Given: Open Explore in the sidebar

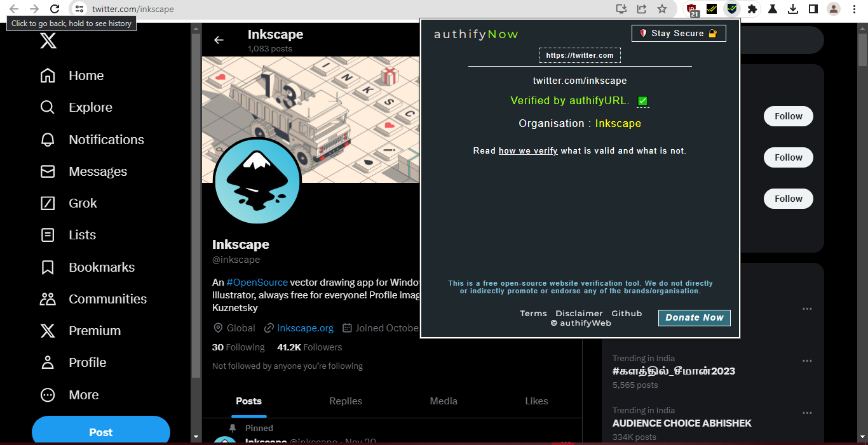Looking at the screenshot, I should [76, 107].
